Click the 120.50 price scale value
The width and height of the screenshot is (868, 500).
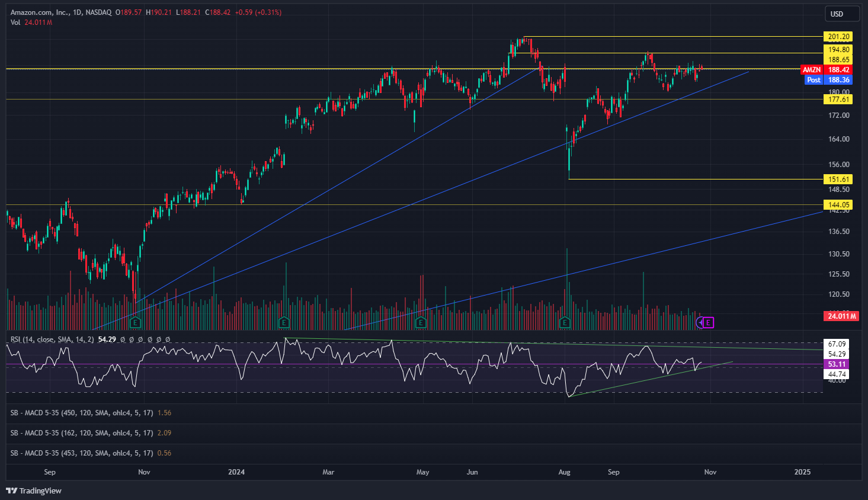pos(839,294)
